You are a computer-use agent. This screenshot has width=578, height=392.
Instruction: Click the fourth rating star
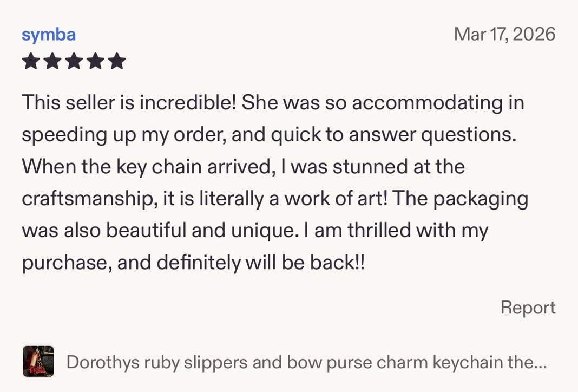(95, 61)
